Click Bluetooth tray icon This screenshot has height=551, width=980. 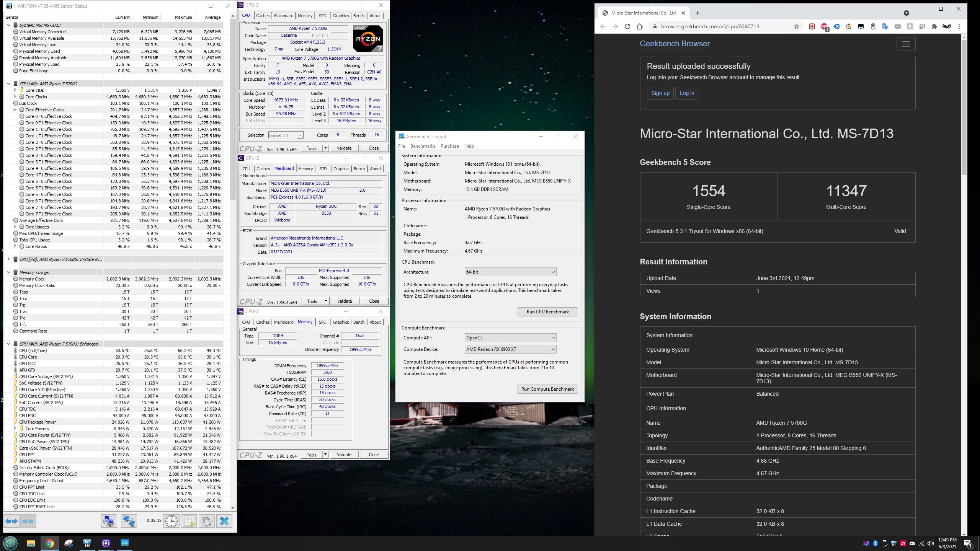coord(875,543)
